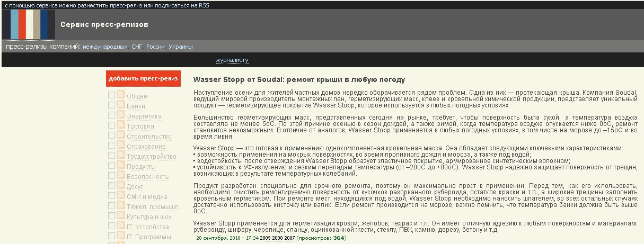This screenshot has width=644, height=244.
Task: Open the Общее category link
Action: (137, 96)
